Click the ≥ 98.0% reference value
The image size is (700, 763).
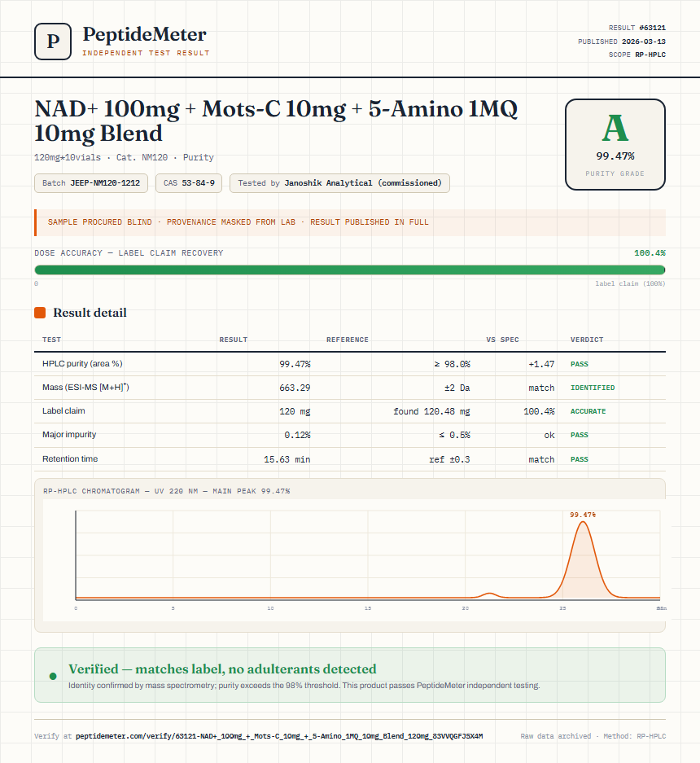[x=453, y=364]
